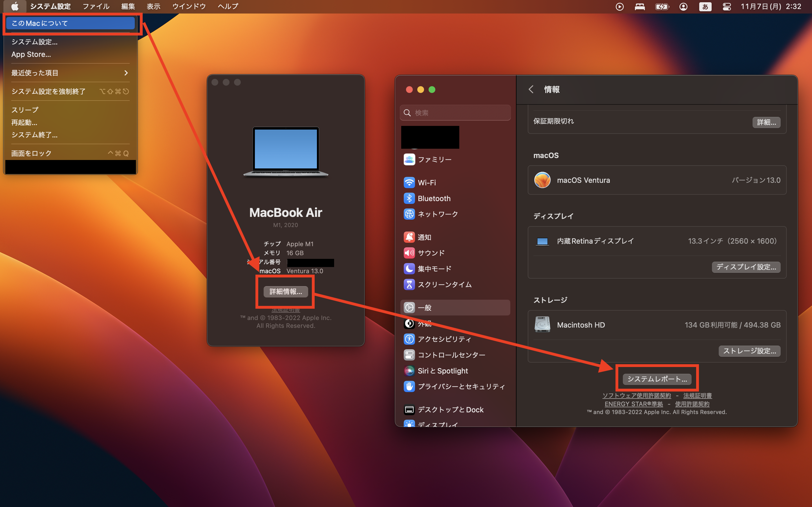The height and width of the screenshot is (507, 812).
Task: Open 一般 settings from the gear icon
Action: tap(409, 307)
